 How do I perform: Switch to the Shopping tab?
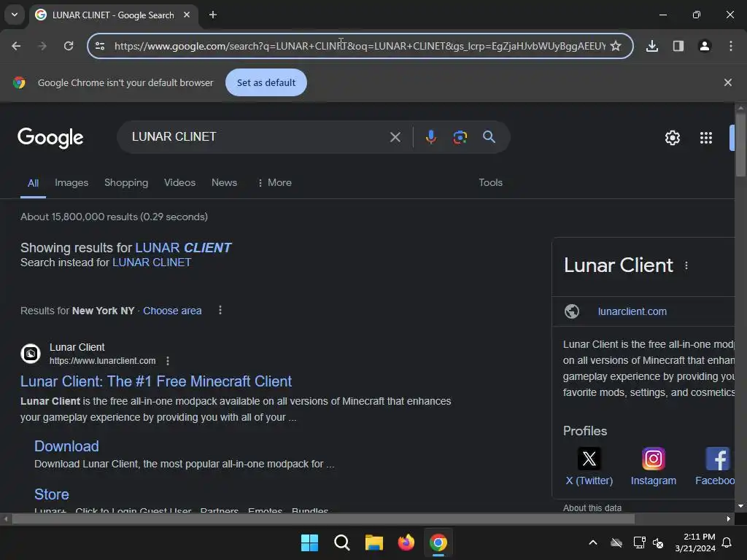coord(126,182)
